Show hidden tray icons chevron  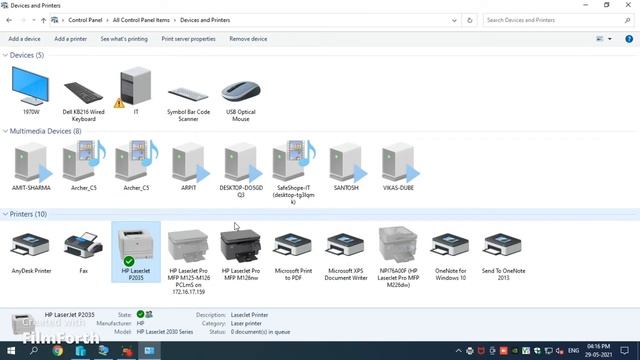[458, 351]
